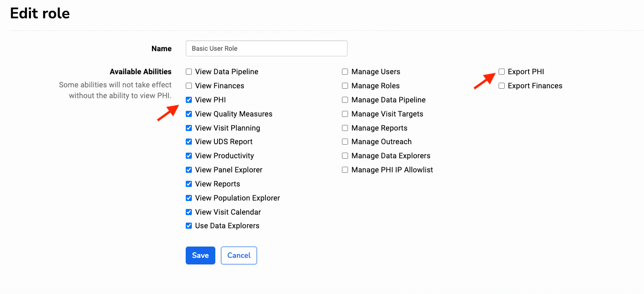The height and width of the screenshot is (294, 644).
Task: Click the Cancel button
Action: [x=239, y=255]
